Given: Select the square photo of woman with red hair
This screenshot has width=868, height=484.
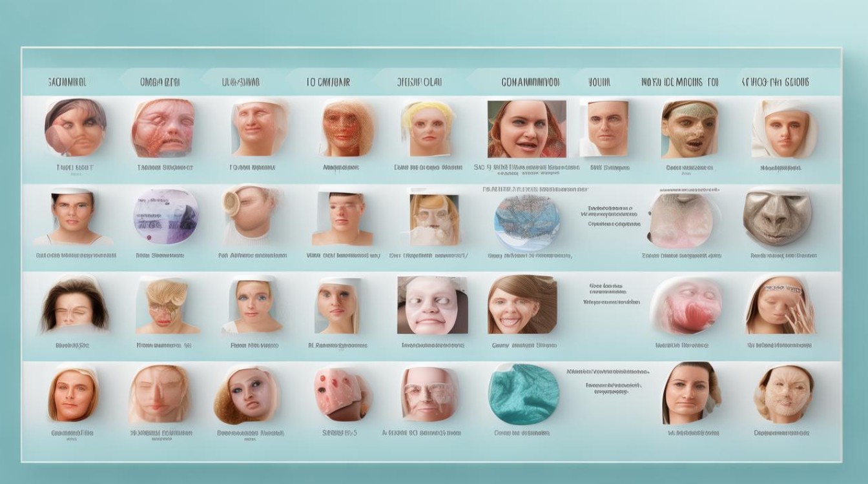Looking at the screenshot, I should 526,129.
